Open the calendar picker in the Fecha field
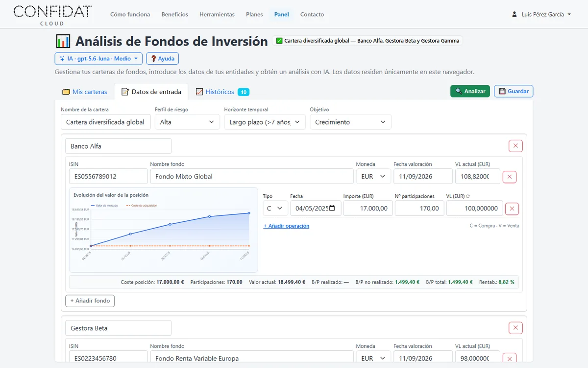The height and width of the screenshot is (368, 588). tap(332, 209)
